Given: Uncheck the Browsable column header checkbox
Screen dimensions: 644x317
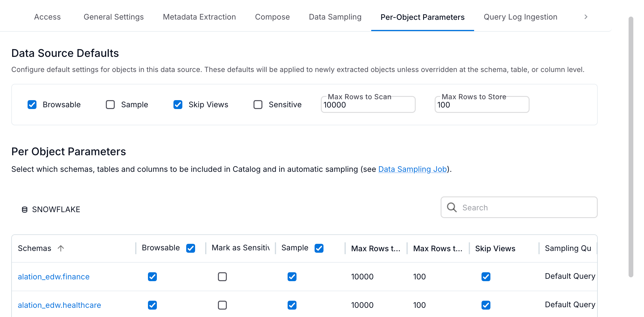Looking at the screenshot, I should point(191,248).
